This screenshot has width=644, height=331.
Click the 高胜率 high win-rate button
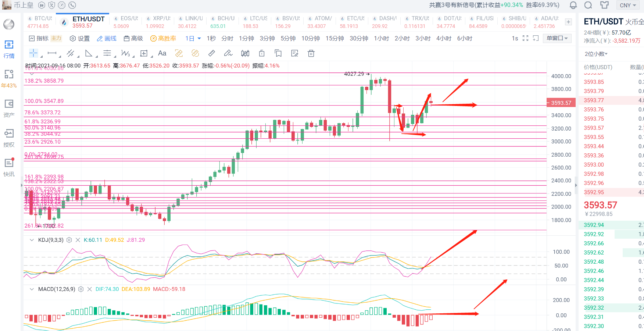coord(163,38)
